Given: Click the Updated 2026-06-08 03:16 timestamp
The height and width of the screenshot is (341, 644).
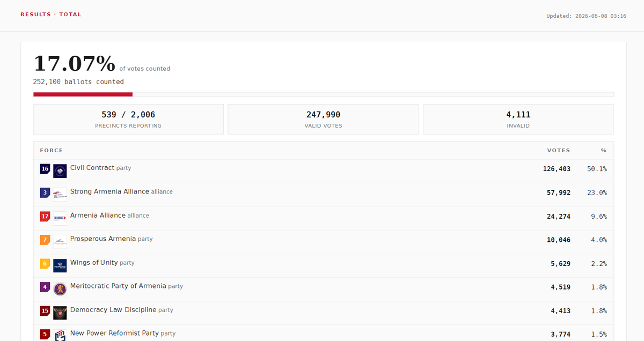Looking at the screenshot, I should pyautogui.click(x=586, y=16).
